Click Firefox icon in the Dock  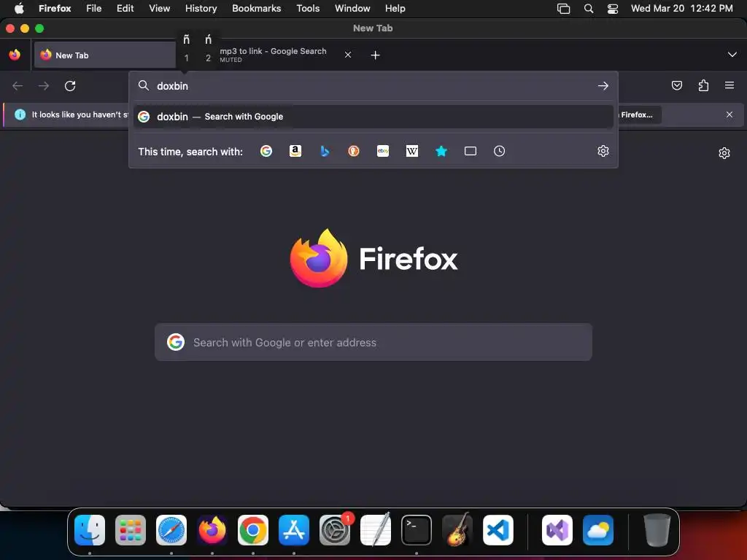coord(212,530)
